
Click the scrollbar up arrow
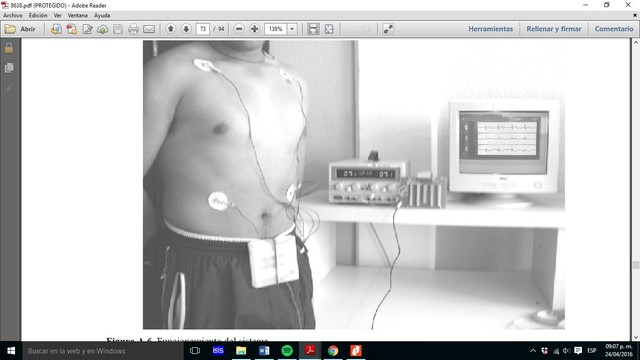point(636,42)
